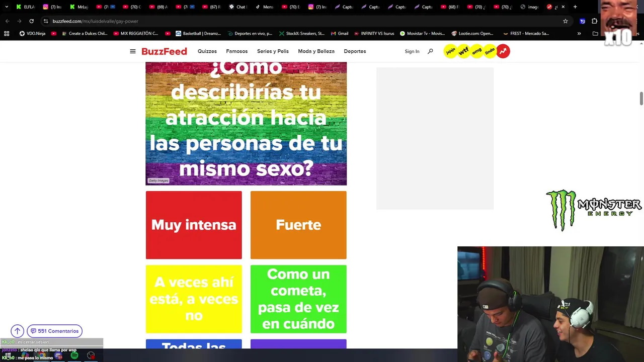The image size is (644, 362).
Task: Open the 'Movistar Tv' bookmark
Action: (423, 34)
